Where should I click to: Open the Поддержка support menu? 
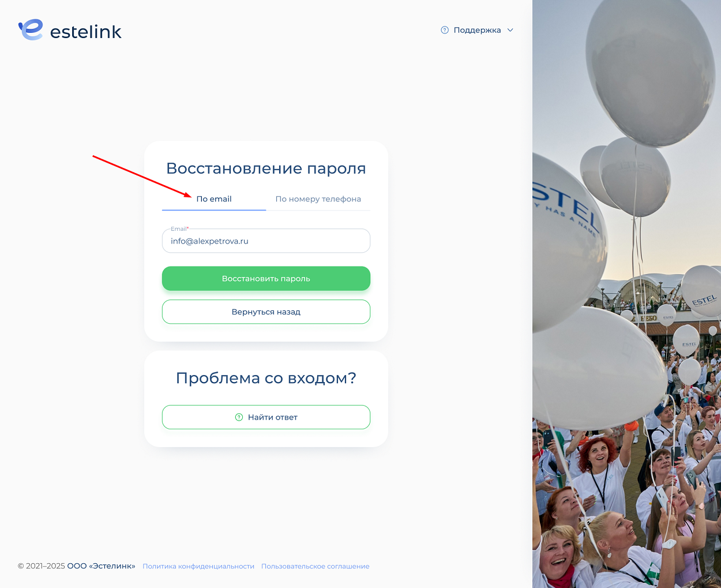(477, 30)
